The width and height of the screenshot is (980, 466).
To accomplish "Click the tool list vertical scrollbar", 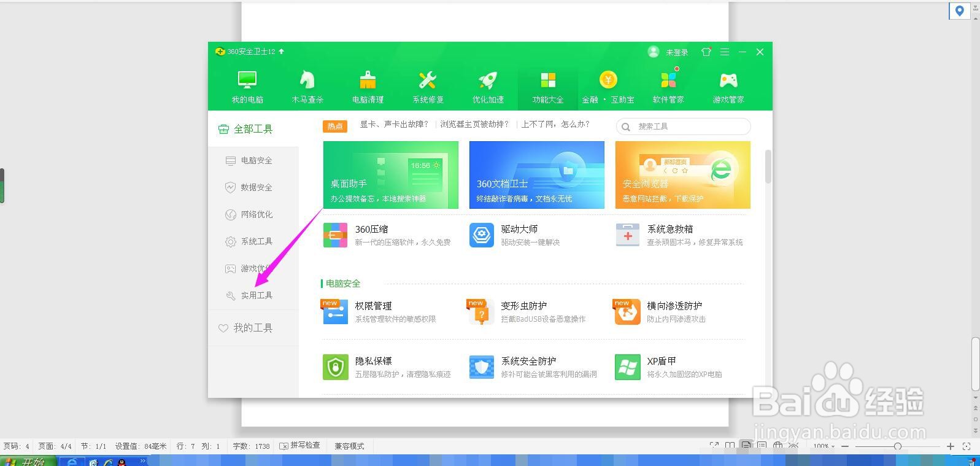I will click(768, 166).
